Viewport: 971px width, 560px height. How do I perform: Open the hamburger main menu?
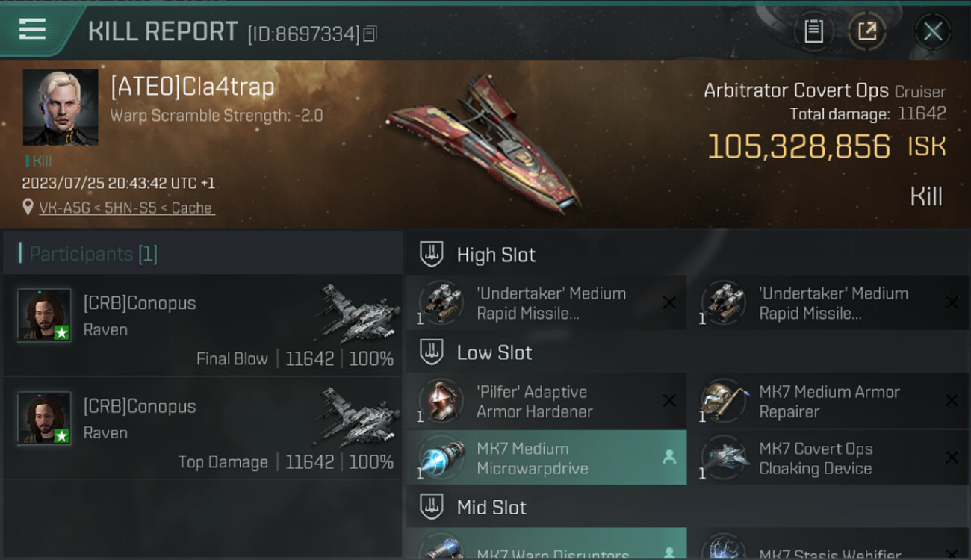(x=33, y=29)
